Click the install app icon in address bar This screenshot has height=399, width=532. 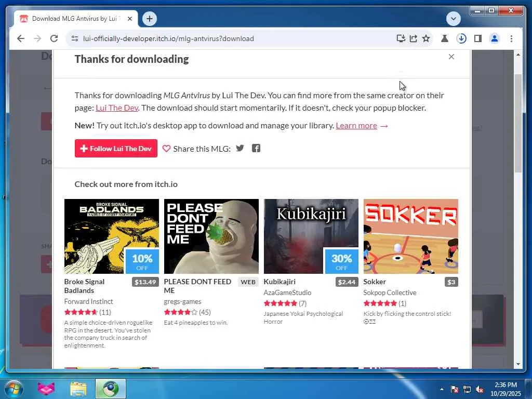401,38
